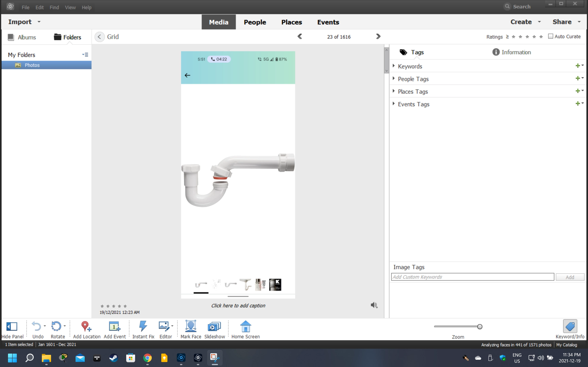Expand the People Tags section
Viewport: 588px width, 367px height.
(x=394, y=79)
